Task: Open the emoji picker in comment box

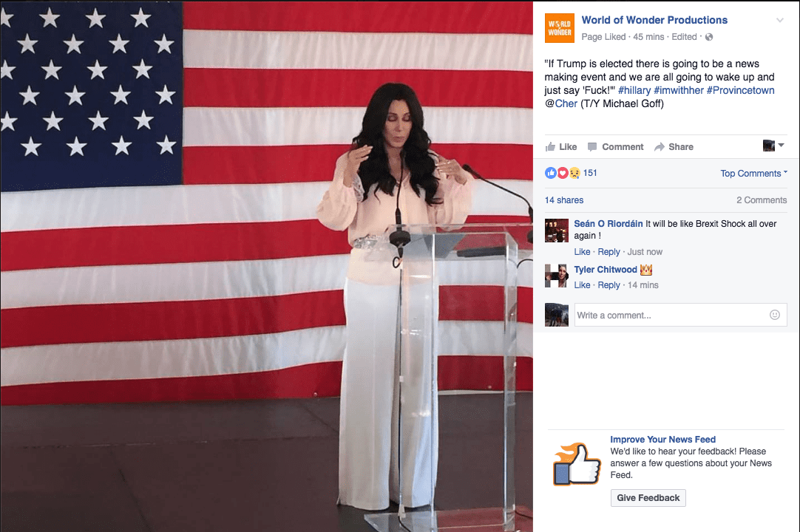Action: click(x=774, y=315)
